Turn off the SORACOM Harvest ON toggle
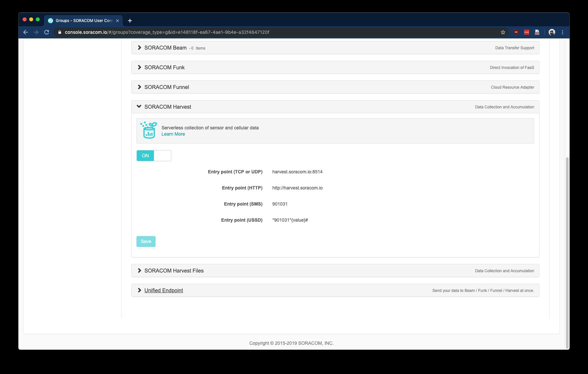 (154, 156)
